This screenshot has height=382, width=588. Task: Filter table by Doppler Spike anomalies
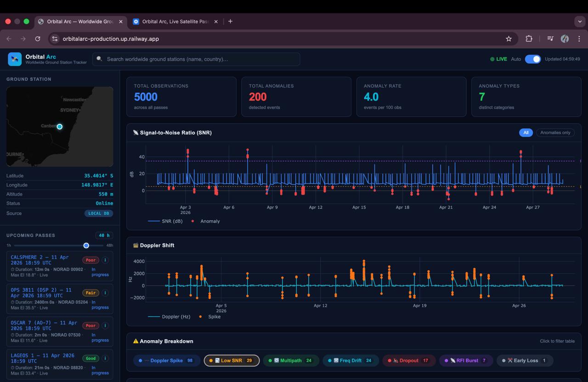tap(167, 360)
